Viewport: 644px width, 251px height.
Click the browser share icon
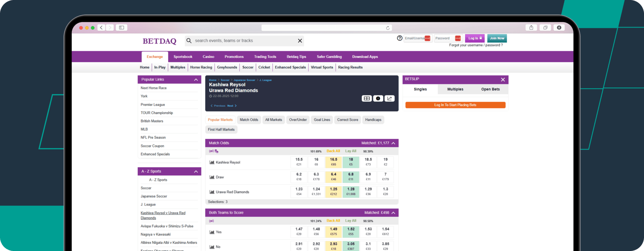pyautogui.click(x=531, y=28)
